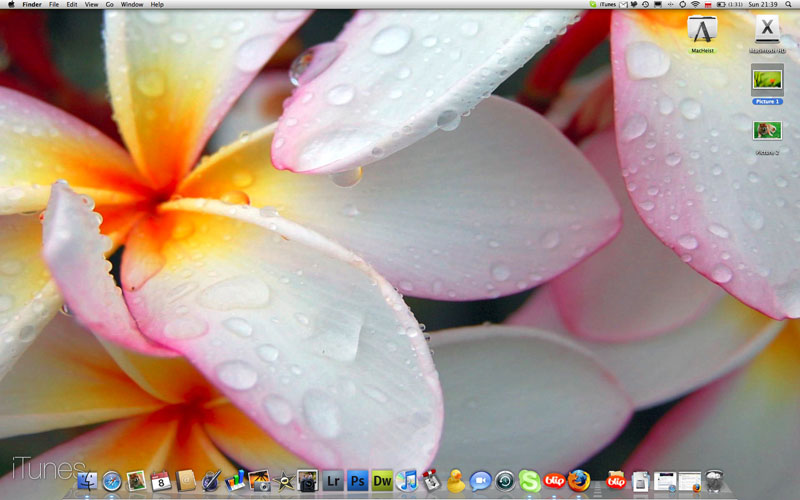Launch the quill-and-ink app icon

click(210, 481)
